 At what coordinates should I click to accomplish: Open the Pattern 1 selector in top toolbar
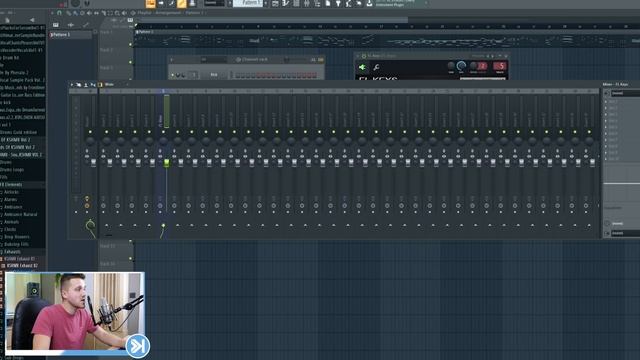pos(248,3)
